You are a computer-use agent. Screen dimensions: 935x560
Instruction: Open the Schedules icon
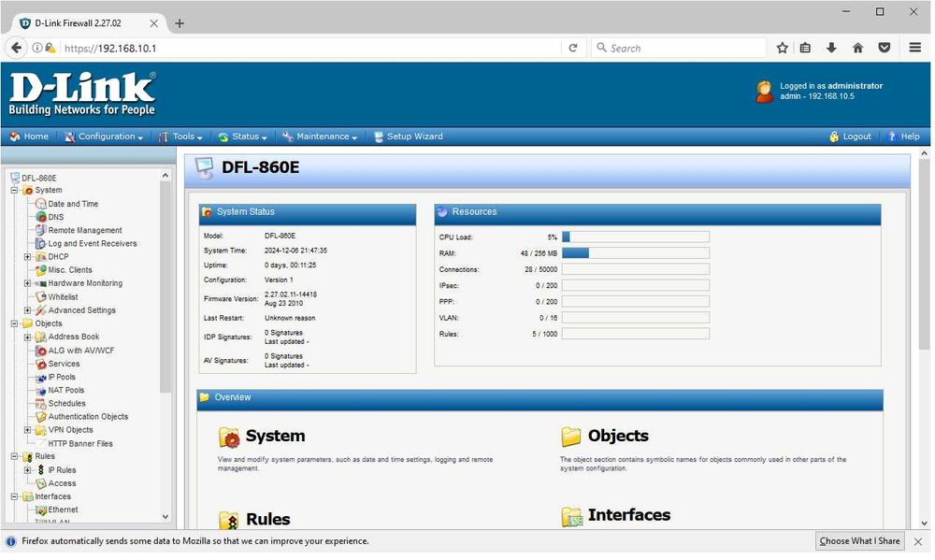[40, 405]
